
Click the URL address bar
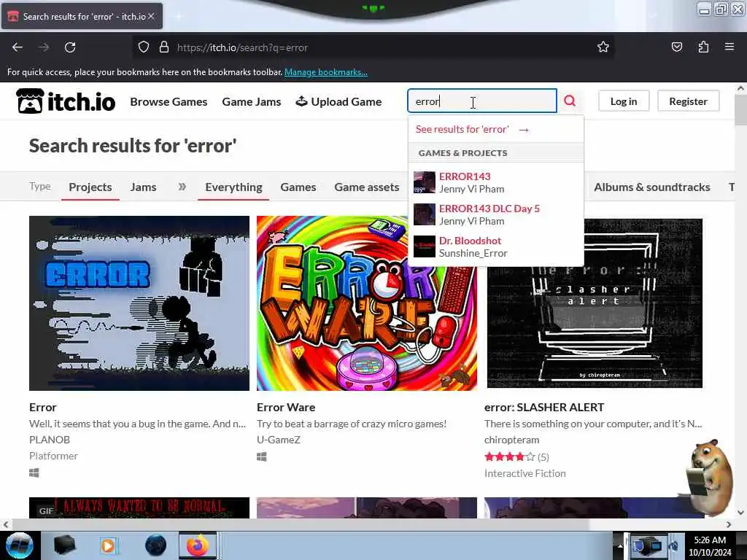point(371,47)
